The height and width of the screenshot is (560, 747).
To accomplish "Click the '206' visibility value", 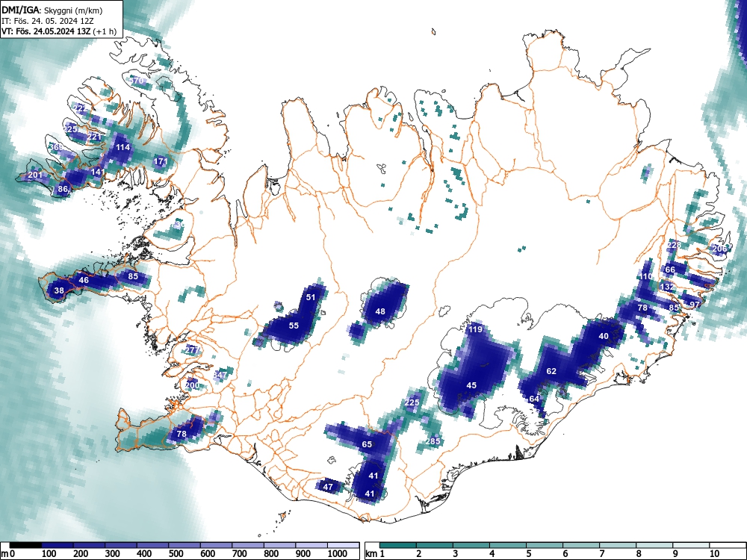I will (719, 249).
